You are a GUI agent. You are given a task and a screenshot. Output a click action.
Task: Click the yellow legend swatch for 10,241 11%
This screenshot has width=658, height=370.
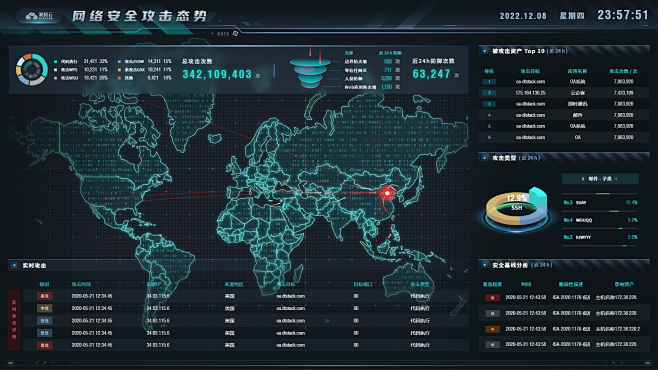click(x=120, y=70)
